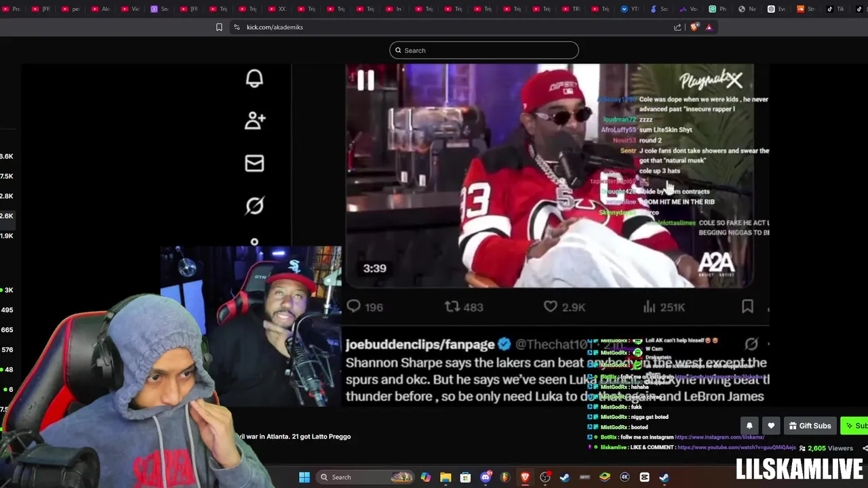
Task: Like the tweet with 2.9K hearts
Action: click(x=564, y=307)
